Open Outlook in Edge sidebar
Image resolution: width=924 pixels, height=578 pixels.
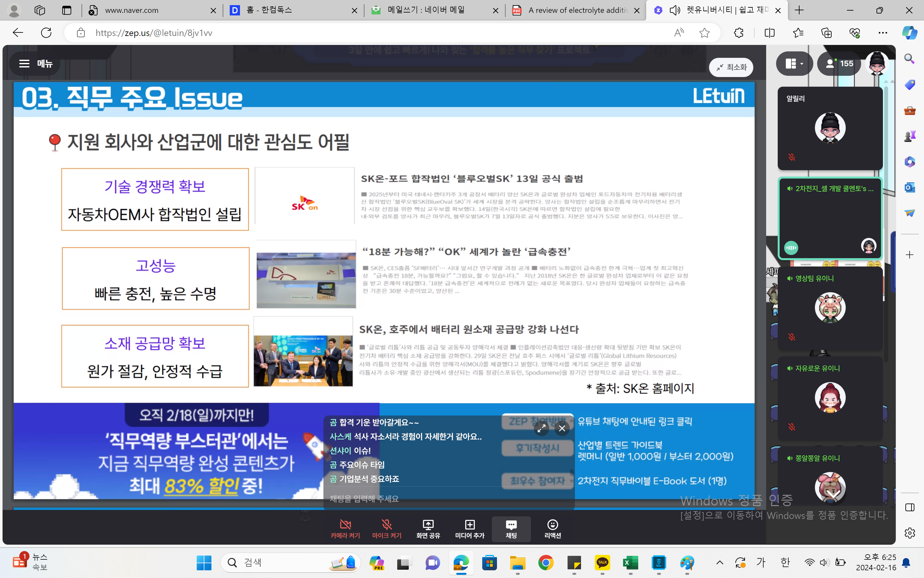910,188
